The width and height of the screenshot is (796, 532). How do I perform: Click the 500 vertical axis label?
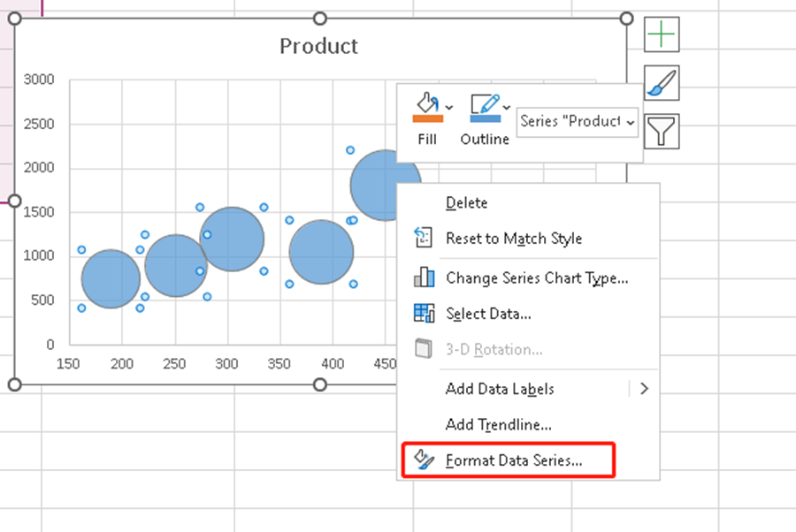(x=42, y=300)
